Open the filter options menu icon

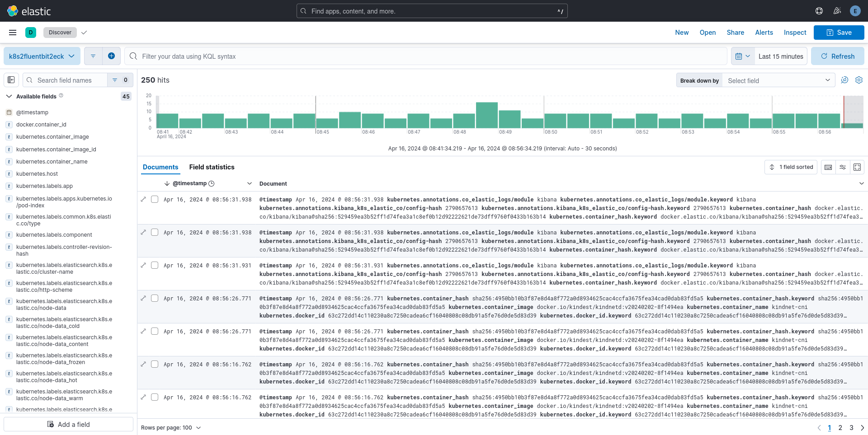[93, 56]
